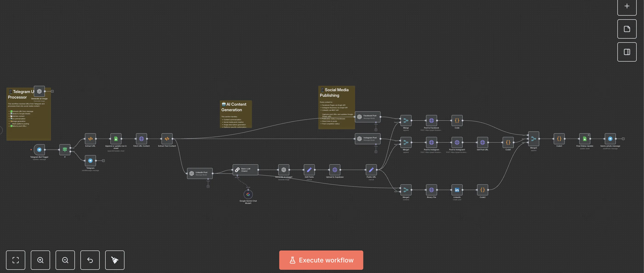Select the Merge3 append node
Viewport: 644px width, 273px height.
[x=534, y=139]
